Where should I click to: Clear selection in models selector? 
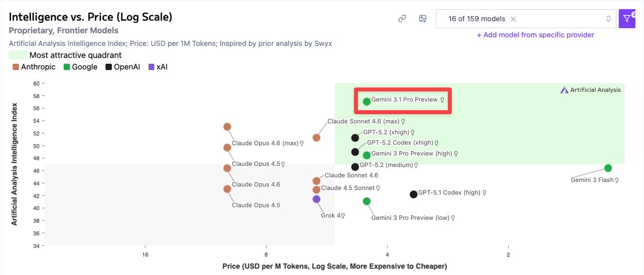pyautogui.click(x=513, y=19)
